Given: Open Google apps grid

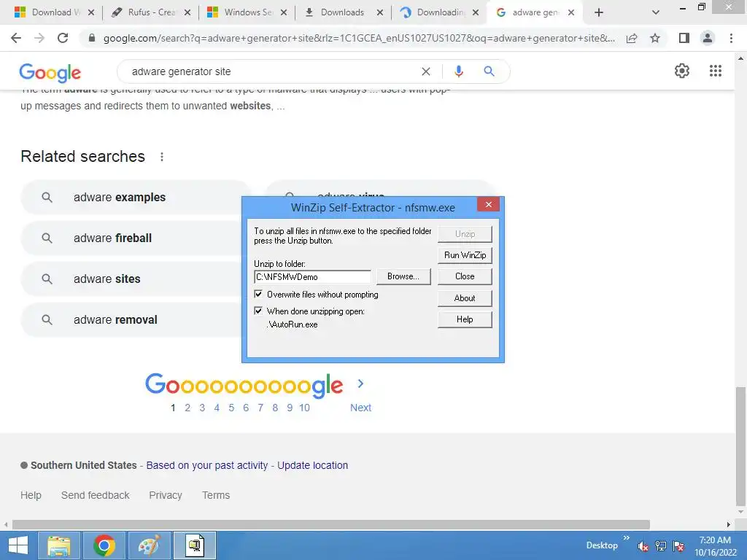Looking at the screenshot, I should [716, 71].
